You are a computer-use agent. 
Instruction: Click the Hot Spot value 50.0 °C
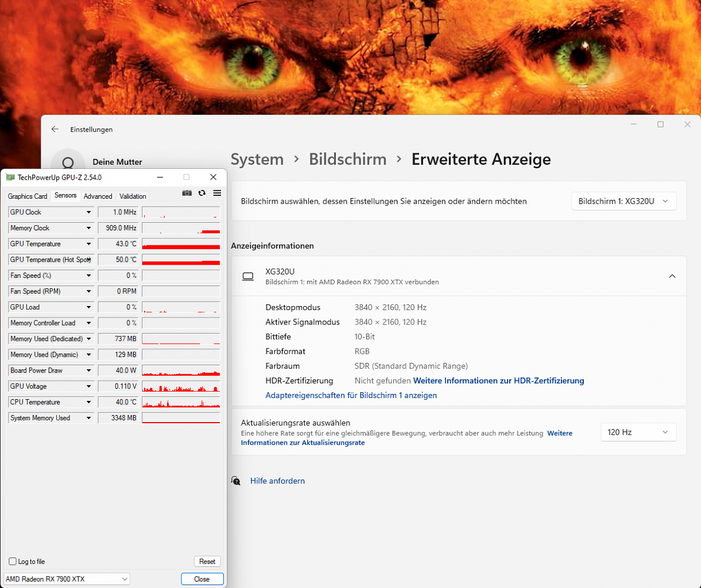[119, 260]
